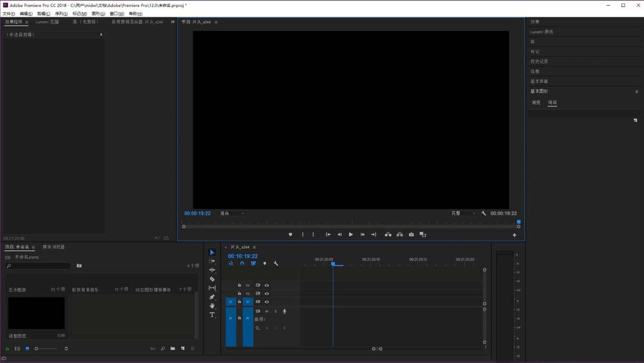Click the Export Frame camera icon
The height and width of the screenshot is (363, 644).
click(412, 235)
